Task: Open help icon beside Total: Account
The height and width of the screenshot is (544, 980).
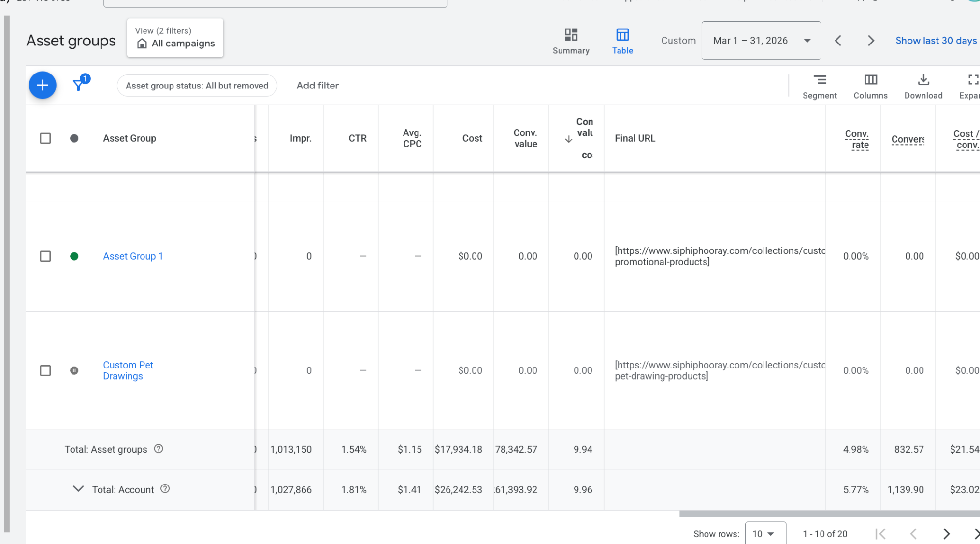Action: point(165,489)
